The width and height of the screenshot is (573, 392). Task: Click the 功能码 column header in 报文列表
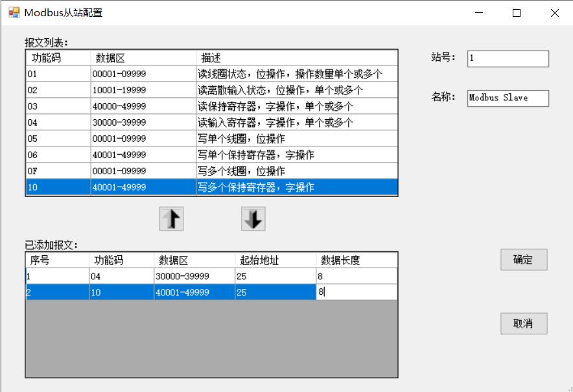pos(58,58)
